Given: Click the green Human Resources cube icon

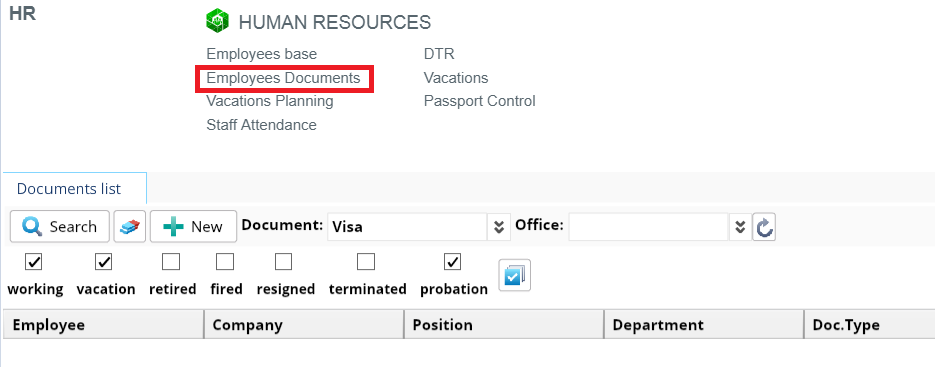Looking at the screenshot, I should pos(218,21).
